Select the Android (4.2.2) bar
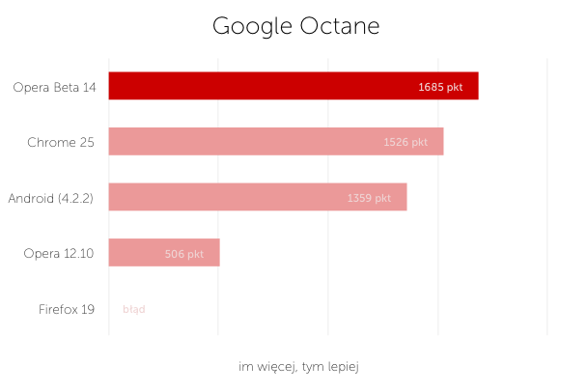Screen dimensions: 587x392 click(258, 197)
